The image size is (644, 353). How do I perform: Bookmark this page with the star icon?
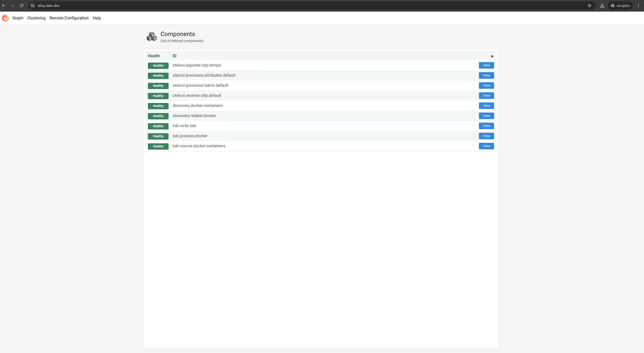coord(590,5)
